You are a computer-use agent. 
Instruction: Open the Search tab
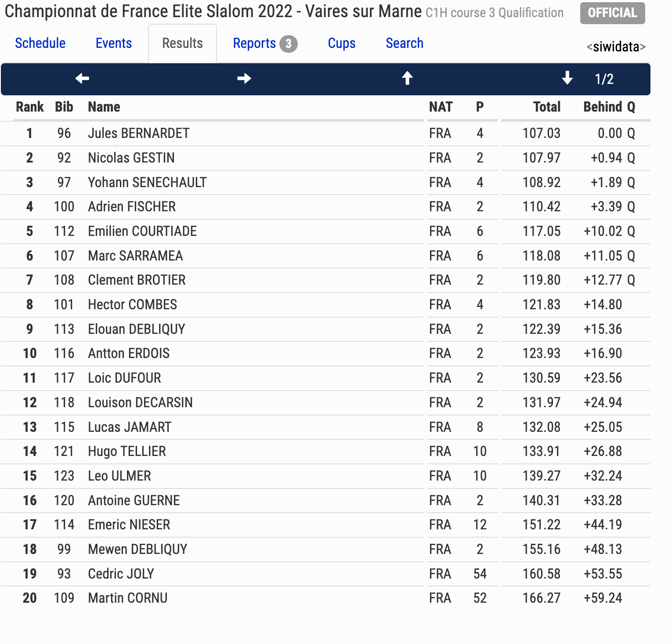[405, 43]
